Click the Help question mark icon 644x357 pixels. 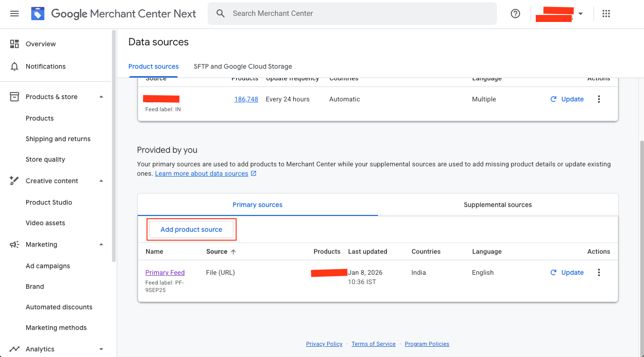coord(515,14)
